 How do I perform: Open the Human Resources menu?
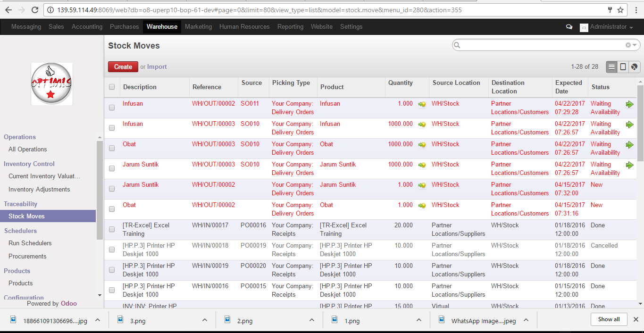244,27
